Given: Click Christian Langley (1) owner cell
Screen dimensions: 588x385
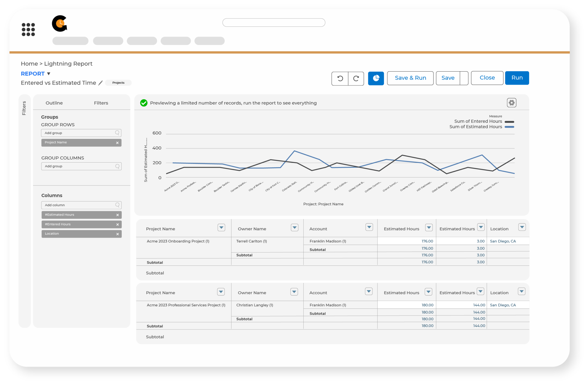Looking at the screenshot, I should point(254,305).
